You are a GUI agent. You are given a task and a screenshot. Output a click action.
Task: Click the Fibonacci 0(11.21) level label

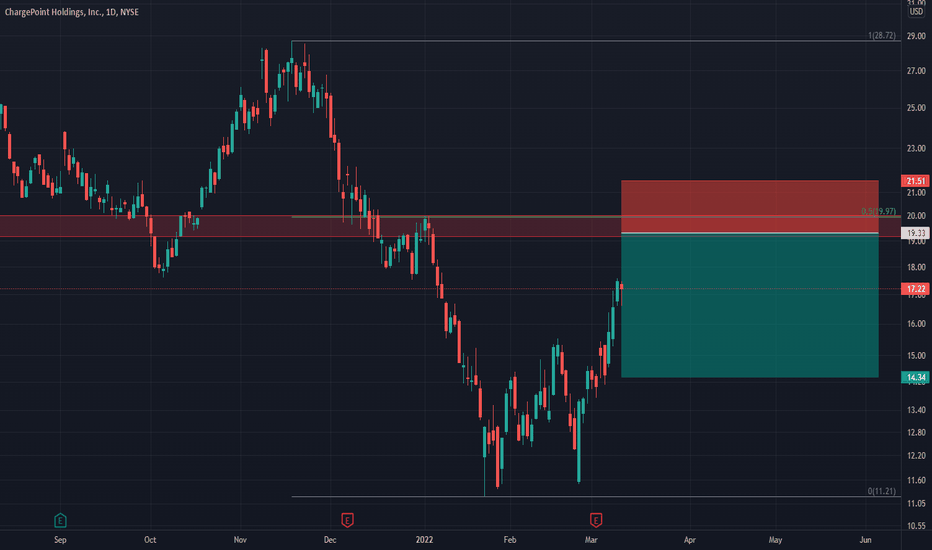pos(881,491)
